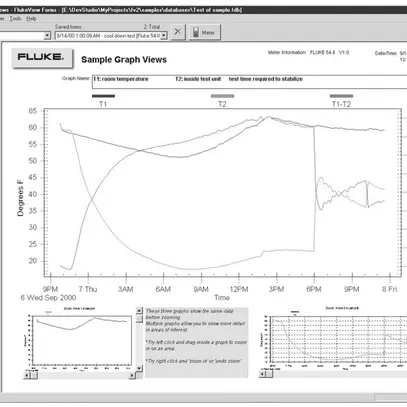The width and height of the screenshot is (407, 407).
Task: Click the italic notes text about three graphs
Action: 196,336
